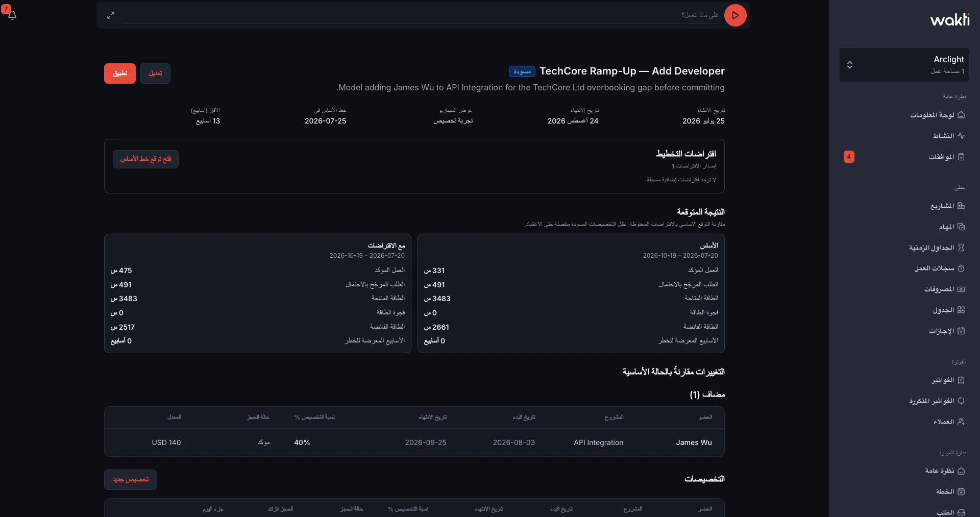Screen dimensions: 980x517
Task: Focus the 'What are you working on' input
Action: click(422, 15)
